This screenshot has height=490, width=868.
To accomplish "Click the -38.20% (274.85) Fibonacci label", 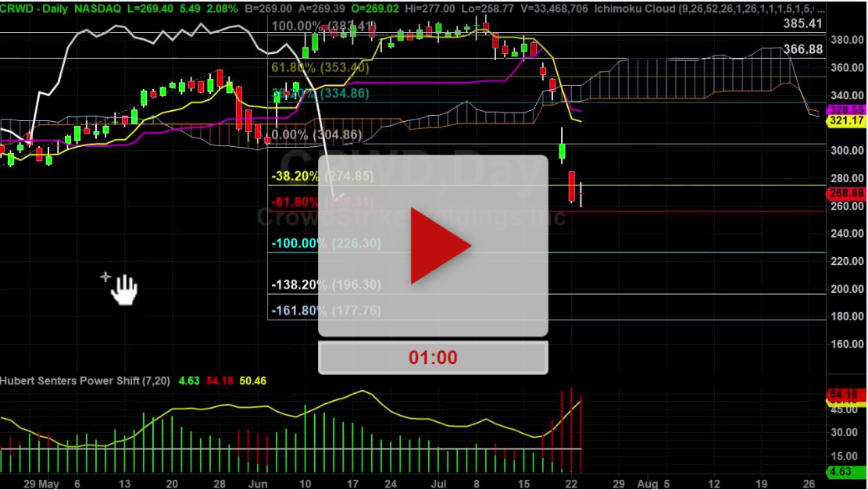I will 322,176.
